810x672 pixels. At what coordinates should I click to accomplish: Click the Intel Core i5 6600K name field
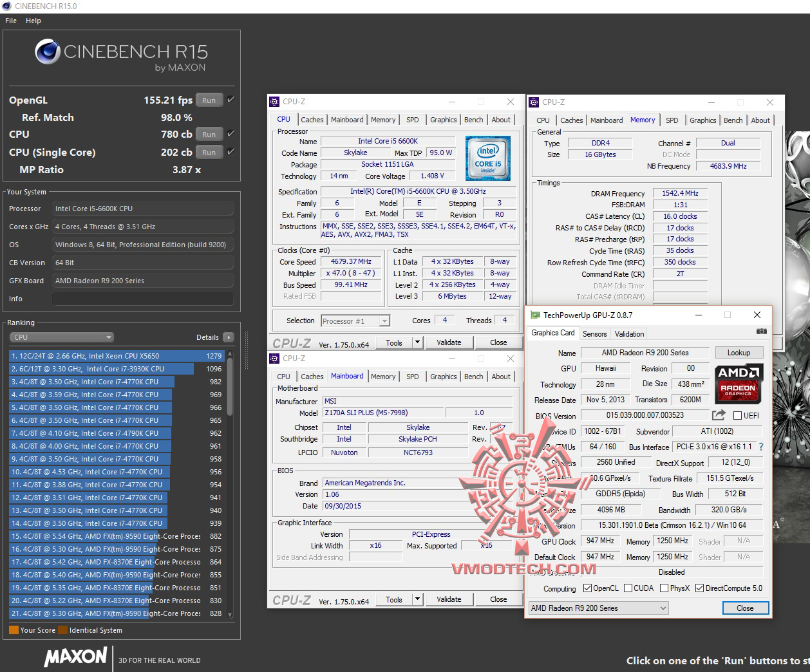tap(388, 141)
